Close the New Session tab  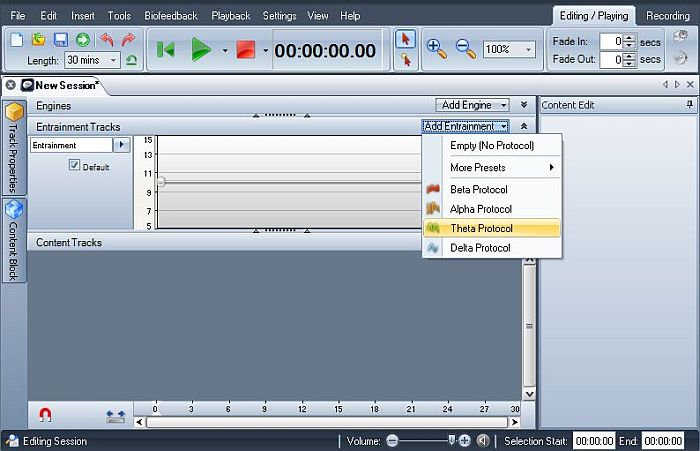point(11,85)
